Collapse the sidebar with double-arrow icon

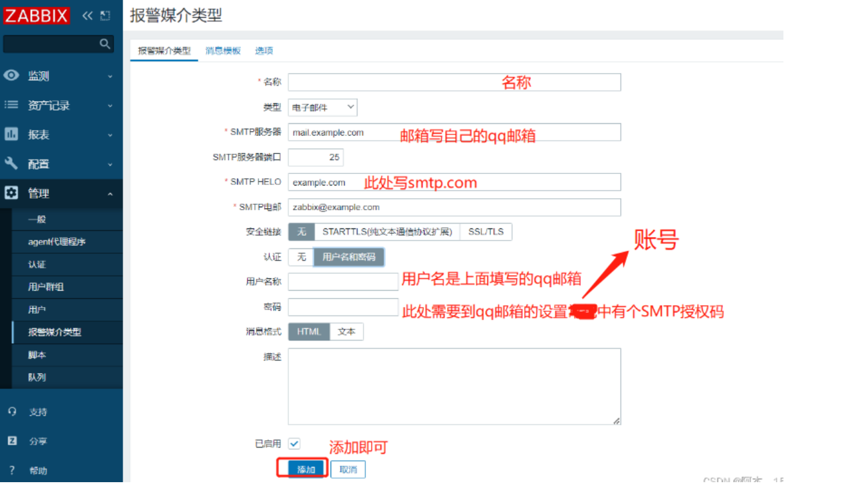pyautogui.click(x=88, y=16)
